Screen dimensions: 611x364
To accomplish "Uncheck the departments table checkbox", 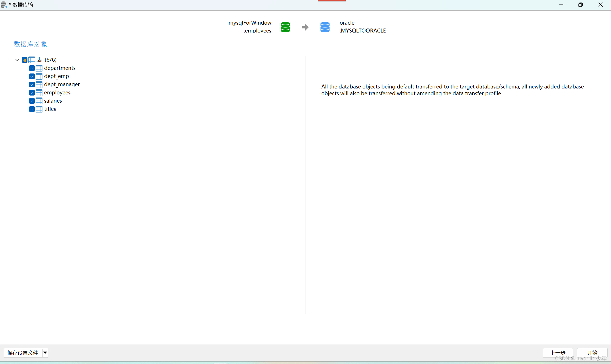I will tap(32, 68).
